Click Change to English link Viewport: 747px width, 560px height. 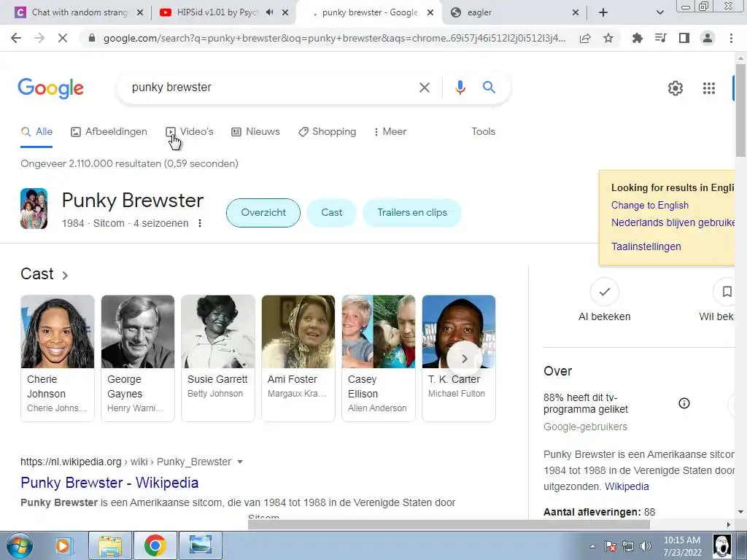[650, 205]
